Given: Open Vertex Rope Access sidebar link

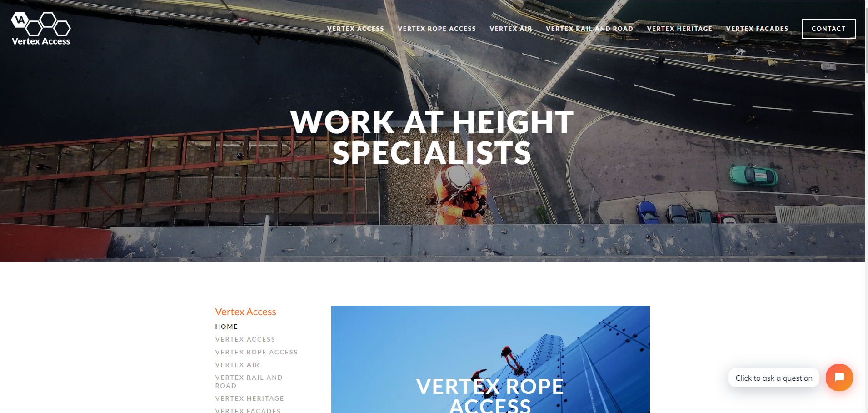Looking at the screenshot, I should point(256,352).
